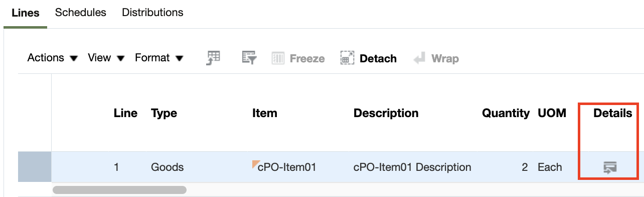Click the cPO-Item01 Description cell
Screen dimensions: 644x197
[x=412, y=167]
